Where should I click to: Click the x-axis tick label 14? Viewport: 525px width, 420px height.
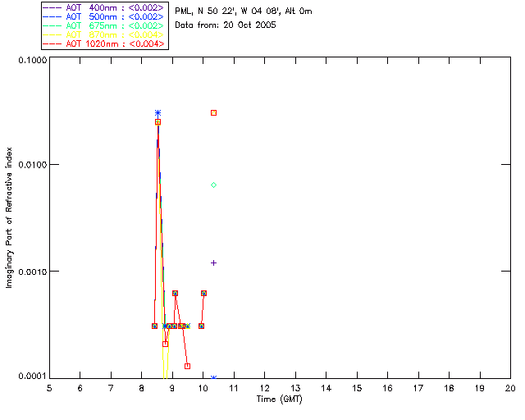tap(326, 388)
